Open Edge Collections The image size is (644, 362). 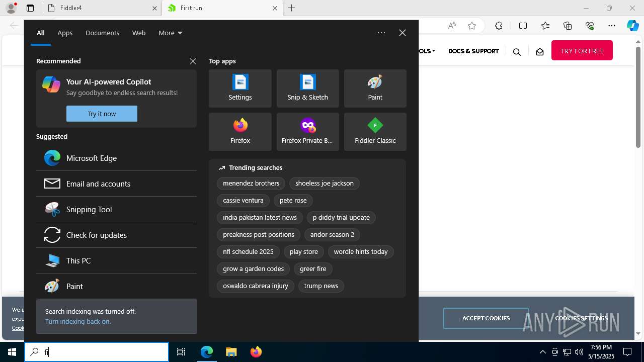568,26
